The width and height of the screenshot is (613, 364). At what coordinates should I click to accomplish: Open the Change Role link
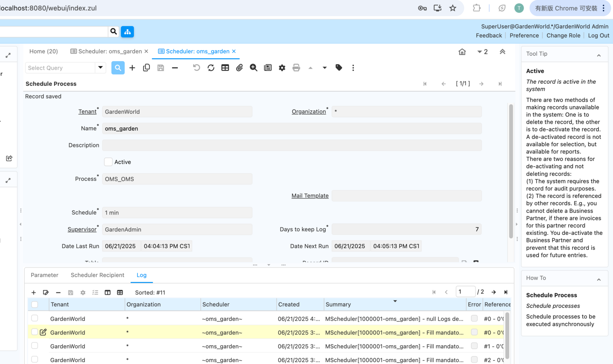pos(563,36)
